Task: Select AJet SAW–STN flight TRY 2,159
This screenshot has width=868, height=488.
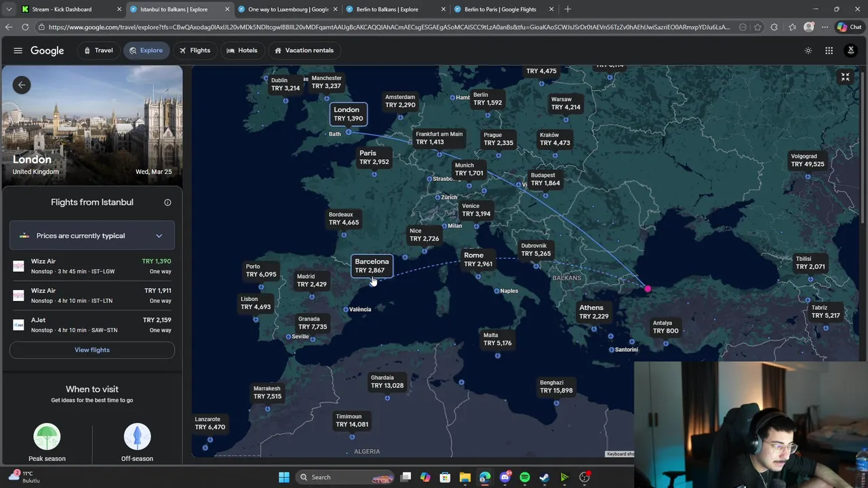Action: [x=92, y=325]
